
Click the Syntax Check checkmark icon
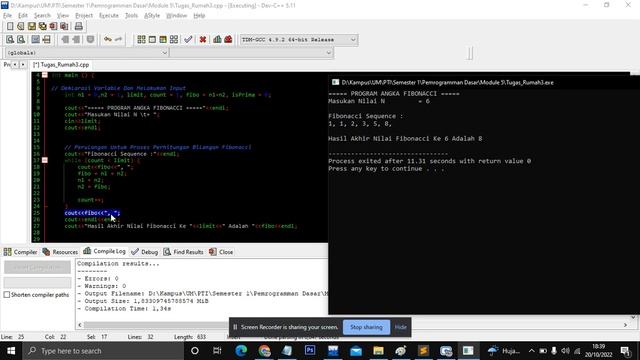188,40
